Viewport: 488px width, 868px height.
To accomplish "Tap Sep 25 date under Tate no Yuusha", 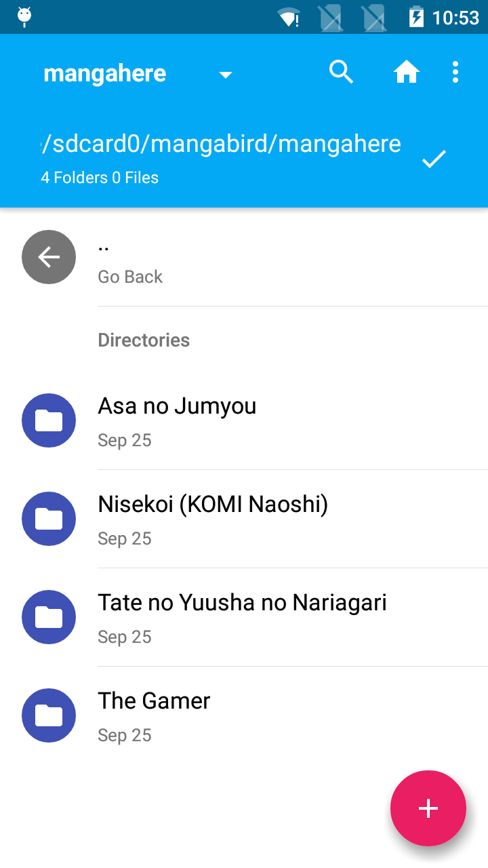I will [x=125, y=637].
